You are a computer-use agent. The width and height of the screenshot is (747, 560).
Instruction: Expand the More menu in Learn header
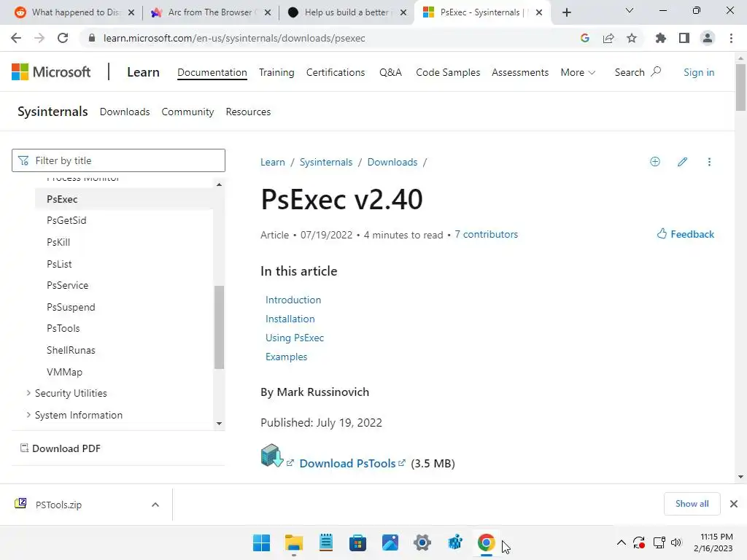(x=578, y=72)
